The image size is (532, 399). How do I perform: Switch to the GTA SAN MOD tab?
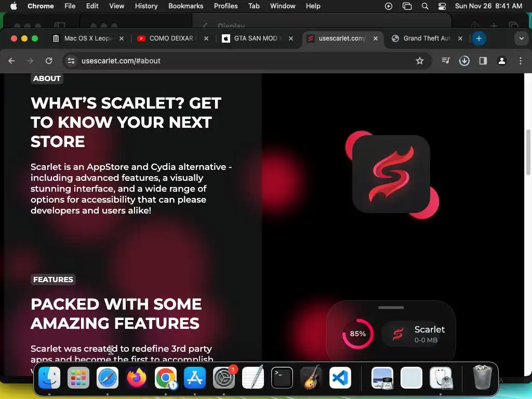pyautogui.click(x=257, y=38)
